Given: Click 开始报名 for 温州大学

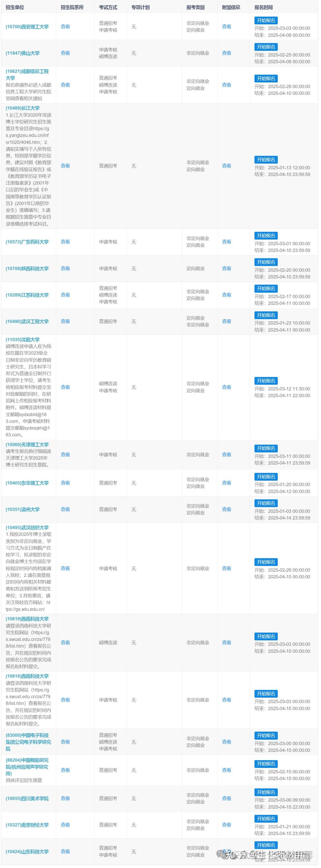Looking at the screenshot, I should pyautogui.click(x=266, y=503).
